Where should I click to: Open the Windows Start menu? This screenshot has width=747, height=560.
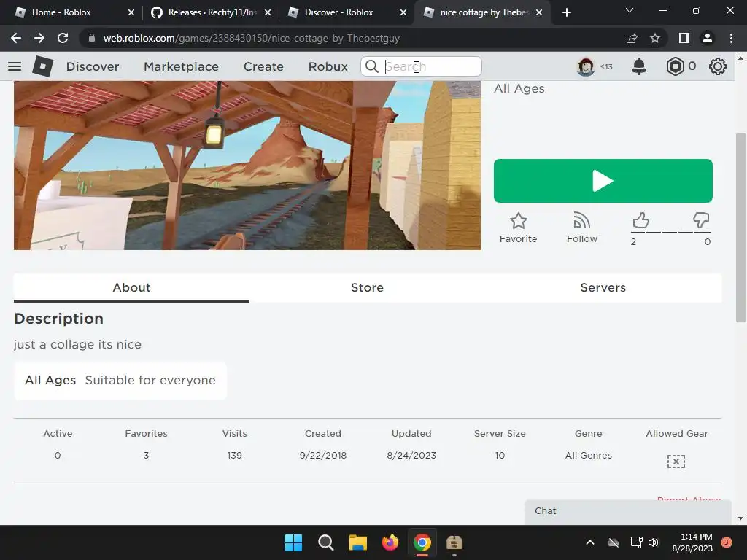[x=293, y=542]
